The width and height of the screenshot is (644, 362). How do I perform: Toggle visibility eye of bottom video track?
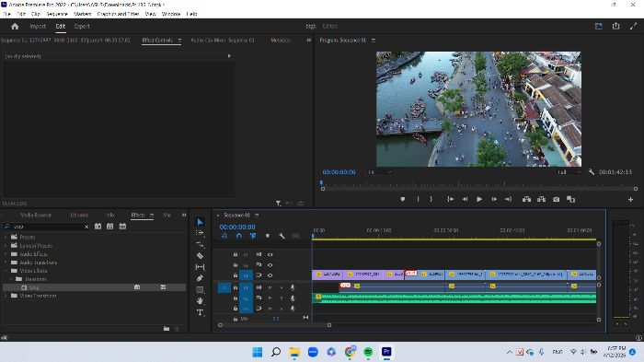pos(270,275)
